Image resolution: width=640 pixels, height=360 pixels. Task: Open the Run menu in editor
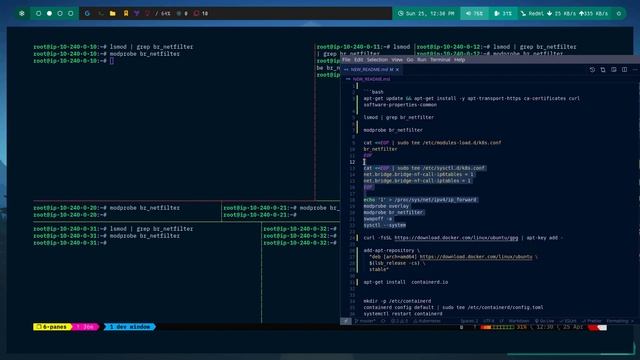coord(422,60)
